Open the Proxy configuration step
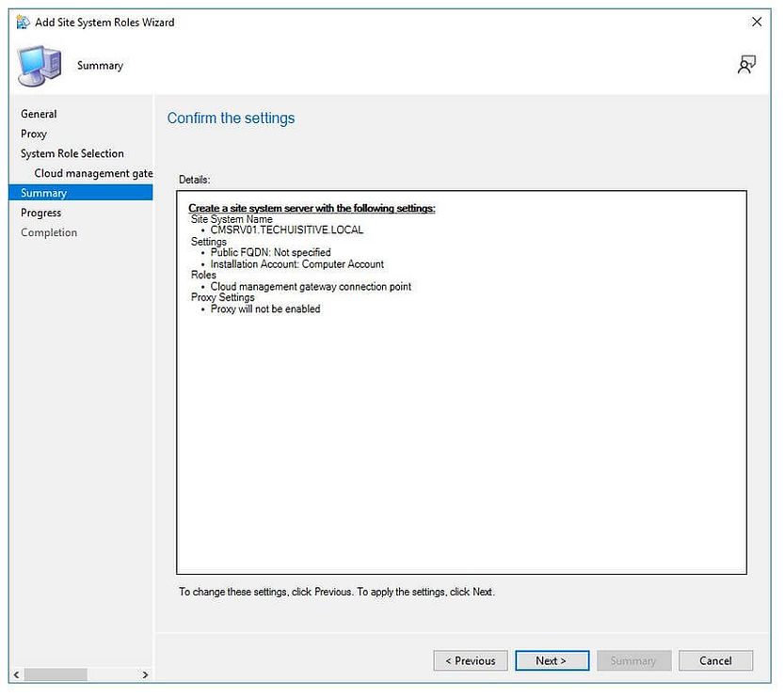 coord(33,134)
